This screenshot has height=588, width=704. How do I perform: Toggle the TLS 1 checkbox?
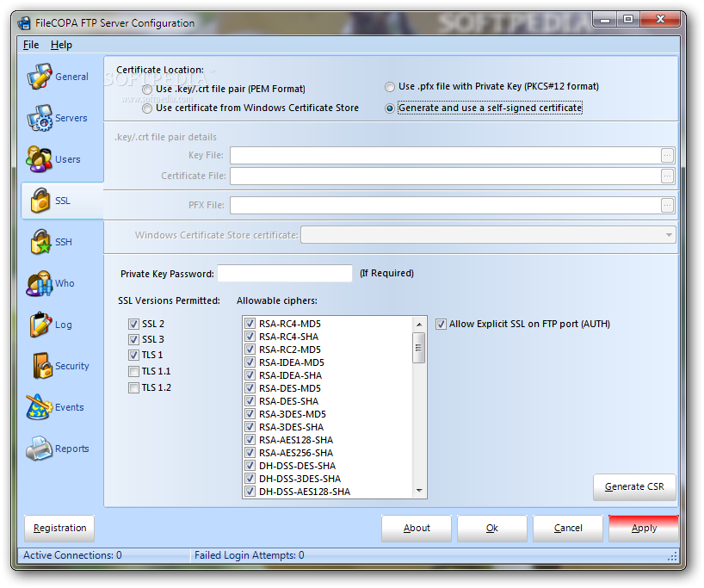tap(133, 356)
